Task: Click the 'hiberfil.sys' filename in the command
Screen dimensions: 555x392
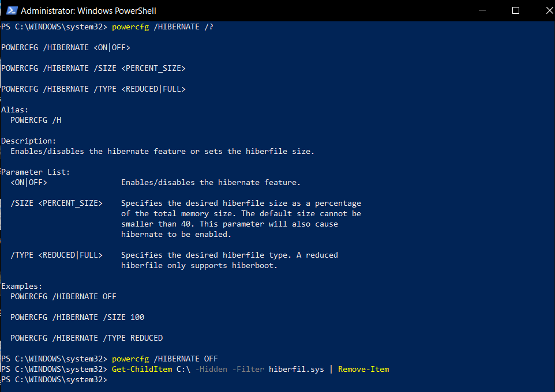Action: (297, 370)
